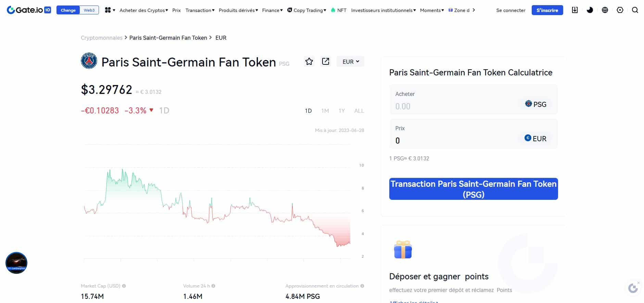Expand Copy Trading dropdown
Image resolution: width=644 pixels, height=303 pixels.
pos(307,10)
